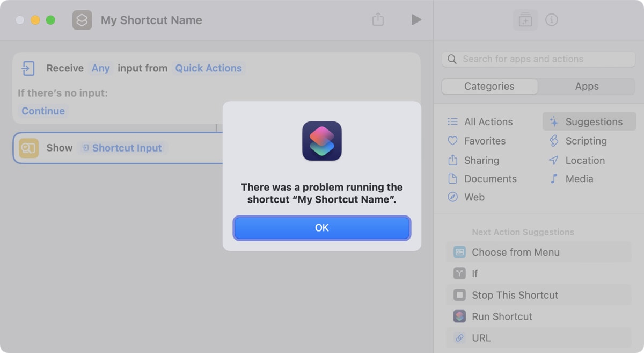This screenshot has height=353, width=644.
Task: Dismiss the error dialog with OK
Action: (x=321, y=227)
